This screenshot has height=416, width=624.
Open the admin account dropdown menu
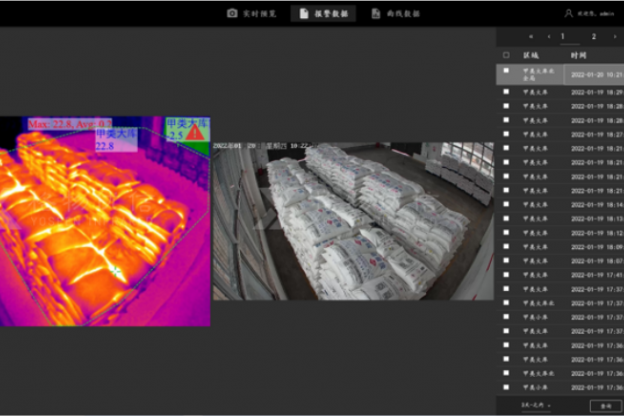pyautogui.click(x=595, y=13)
